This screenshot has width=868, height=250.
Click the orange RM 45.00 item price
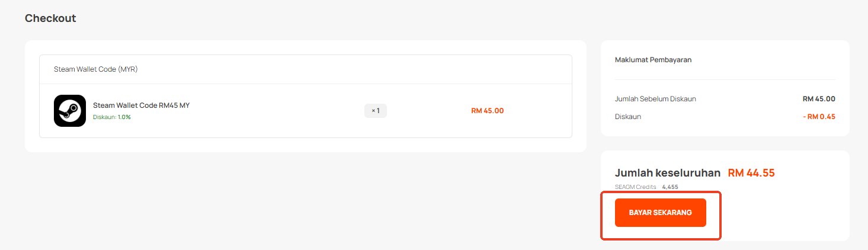[x=487, y=111]
